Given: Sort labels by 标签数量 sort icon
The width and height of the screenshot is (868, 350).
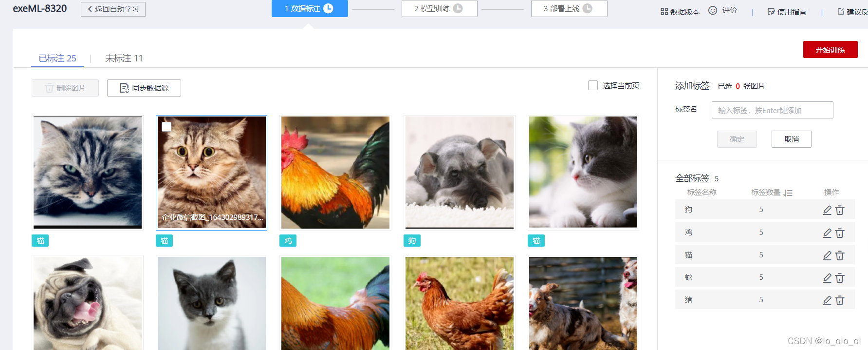Looking at the screenshot, I should [x=788, y=193].
